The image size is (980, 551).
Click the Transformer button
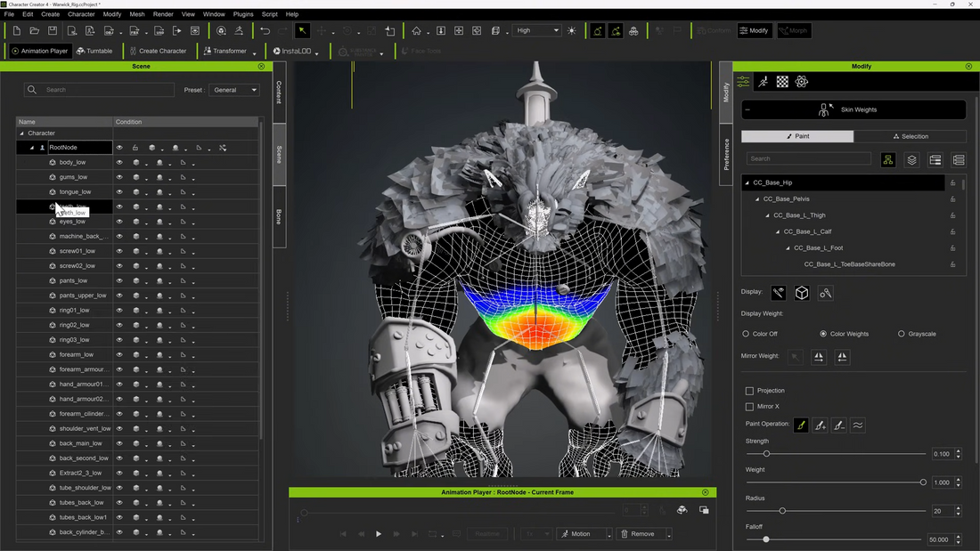click(225, 52)
